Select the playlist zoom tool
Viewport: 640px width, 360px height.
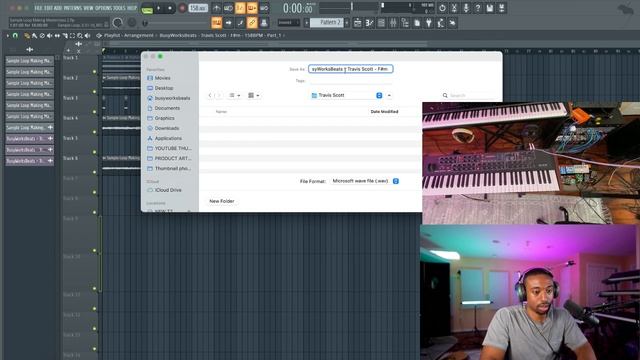click(80, 36)
